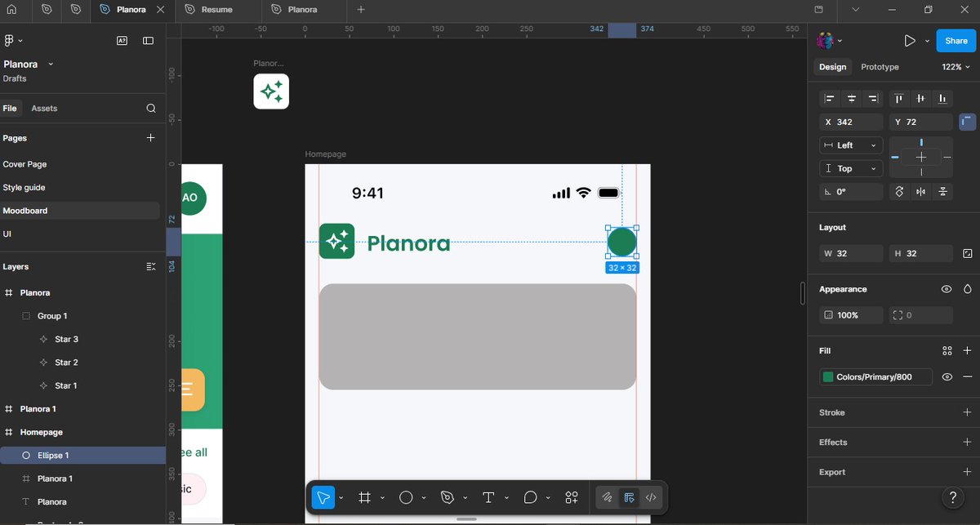The width and height of the screenshot is (980, 525).
Task: Align selection to bottom
Action: (943, 99)
